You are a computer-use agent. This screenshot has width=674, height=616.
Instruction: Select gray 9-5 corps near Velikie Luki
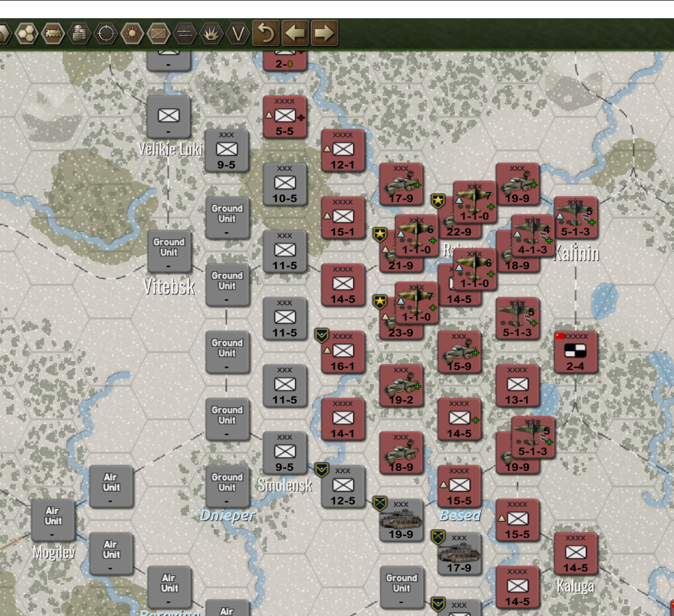pyautogui.click(x=227, y=150)
